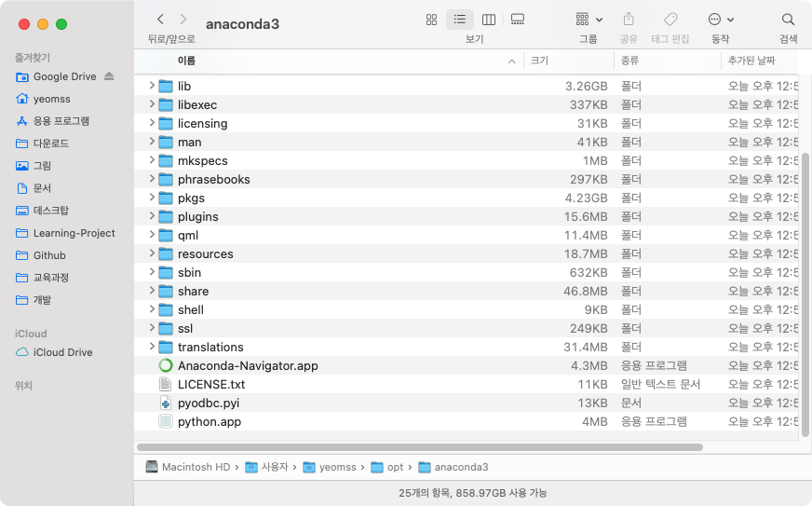Open the Group options dropdown

click(x=589, y=20)
